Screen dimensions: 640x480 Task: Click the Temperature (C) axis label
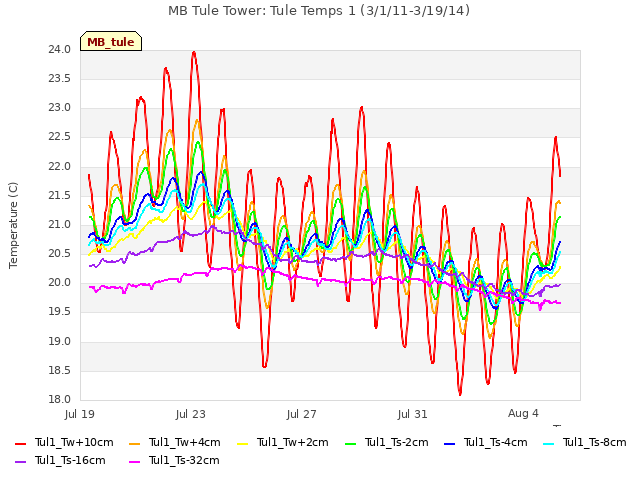point(13,225)
